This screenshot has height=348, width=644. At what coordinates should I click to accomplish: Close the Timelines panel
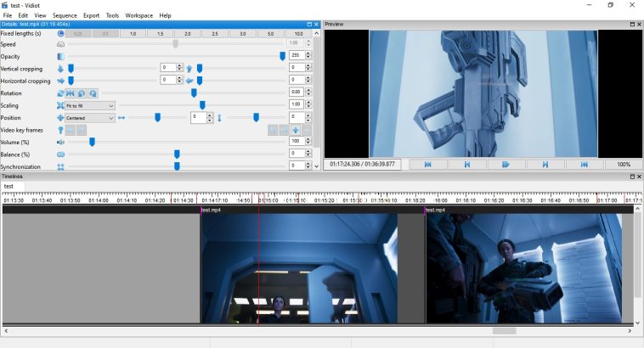point(639,176)
